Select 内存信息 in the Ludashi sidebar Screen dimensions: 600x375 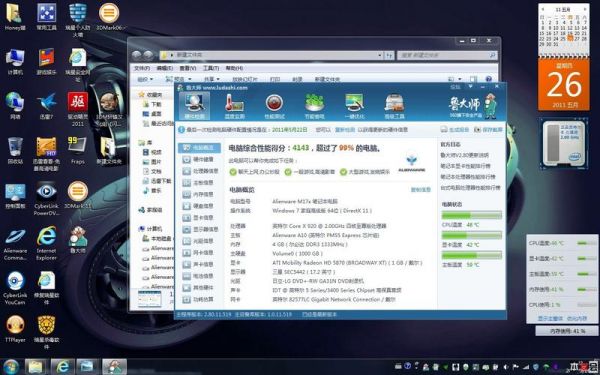199,194
